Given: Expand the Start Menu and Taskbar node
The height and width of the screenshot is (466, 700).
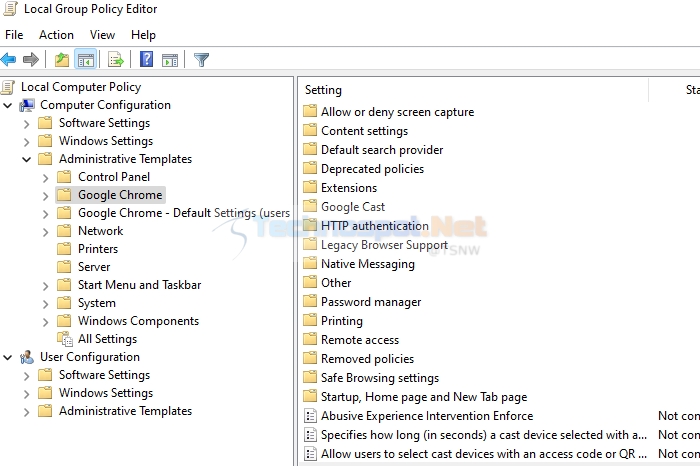Looking at the screenshot, I should (46, 286).
